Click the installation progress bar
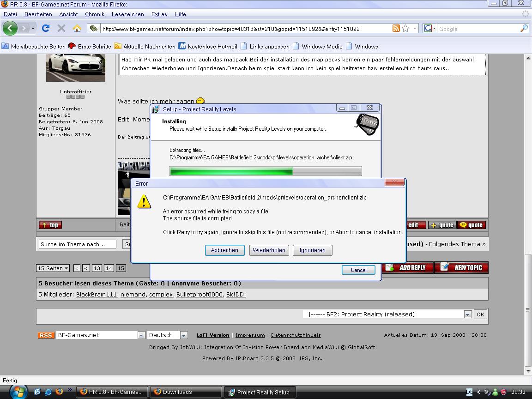The height and width of the screenshot is (399, 532). (x=266, y=171)
